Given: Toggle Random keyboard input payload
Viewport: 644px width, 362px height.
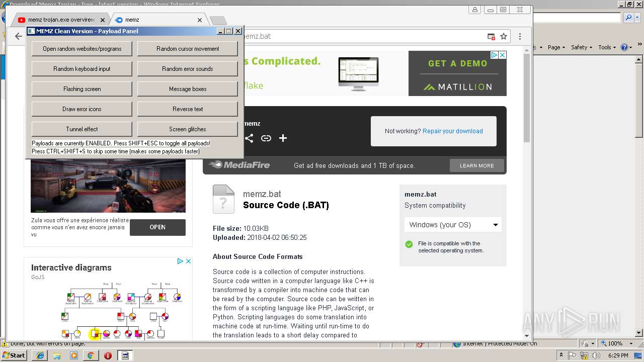Looking at the screenshot, I should (x=82, y=69).
